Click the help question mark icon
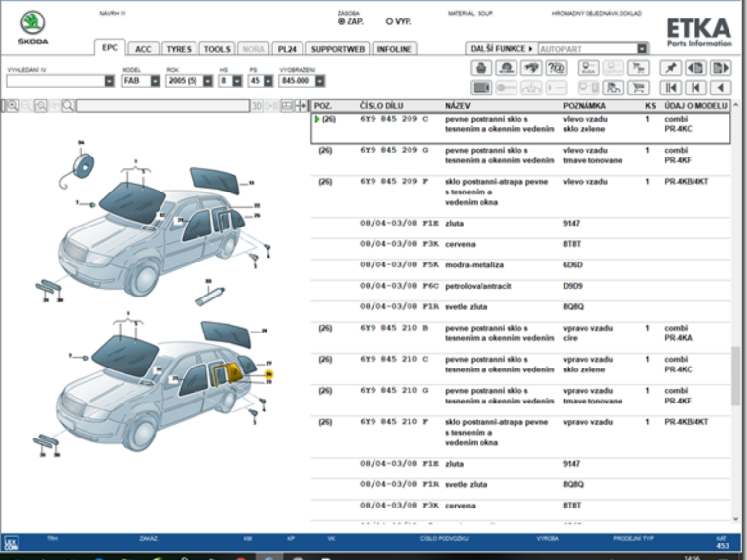 556,68
